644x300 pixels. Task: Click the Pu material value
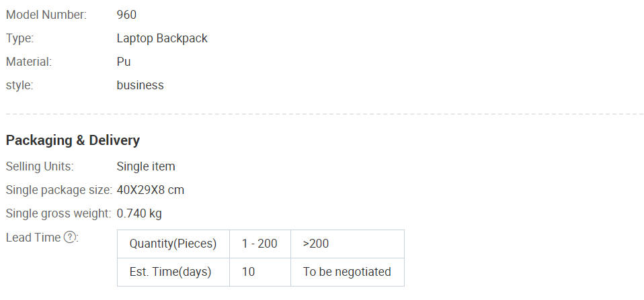point(124,62)
